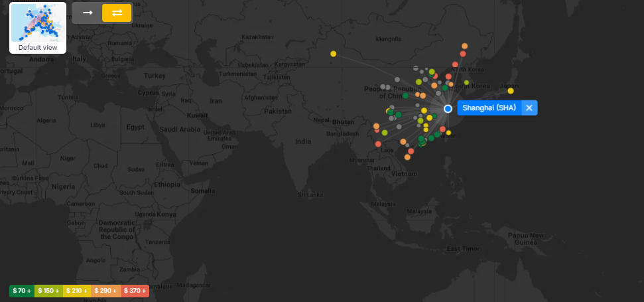
Task: Select the yellow dot over Taiwan
Action: (x=448, y=133)
